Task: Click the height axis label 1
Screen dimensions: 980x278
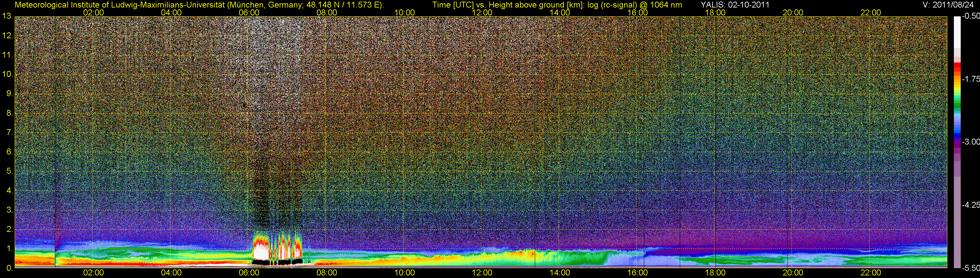Action: pyautogui.click(x=9, y=249)
